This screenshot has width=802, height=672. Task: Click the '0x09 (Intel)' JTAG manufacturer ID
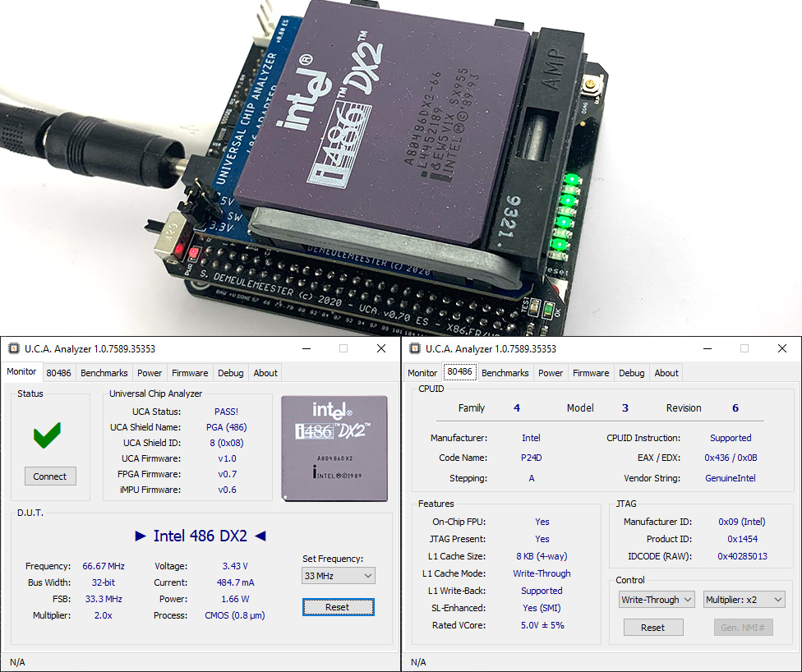coord(742,522)
